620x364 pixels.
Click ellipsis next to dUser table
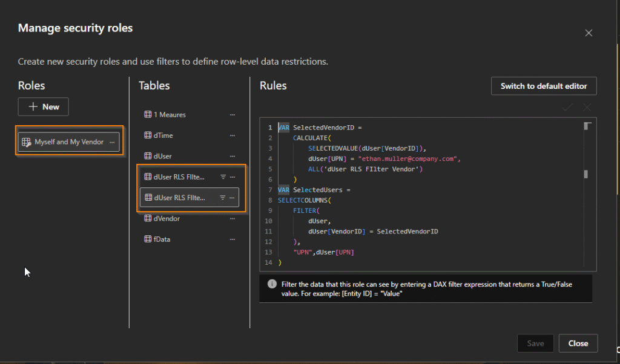(x=232, y=156)
